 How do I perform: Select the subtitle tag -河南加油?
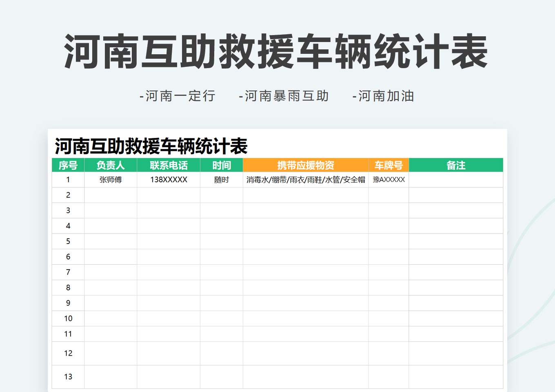tap(383, 97)
